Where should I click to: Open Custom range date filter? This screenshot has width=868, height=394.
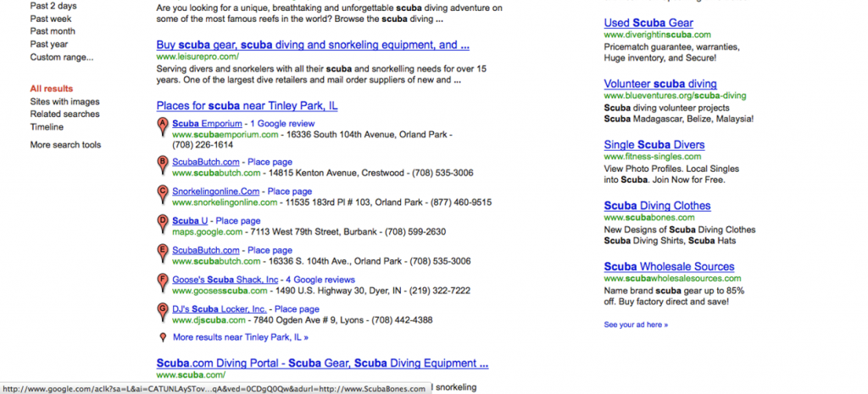point(62,58)
